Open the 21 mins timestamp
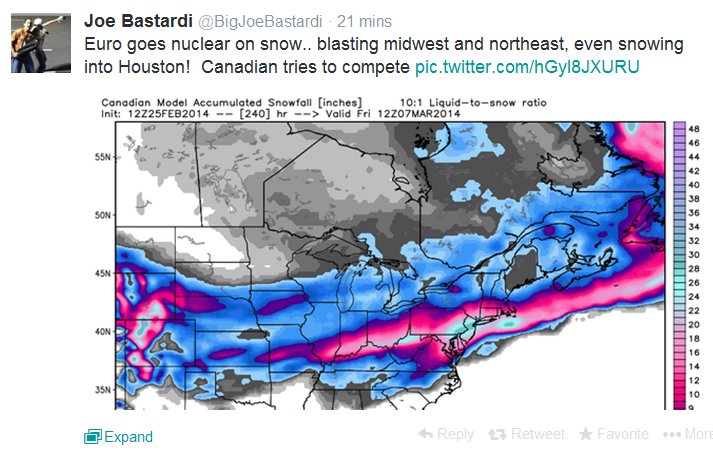 click(364, 21)
